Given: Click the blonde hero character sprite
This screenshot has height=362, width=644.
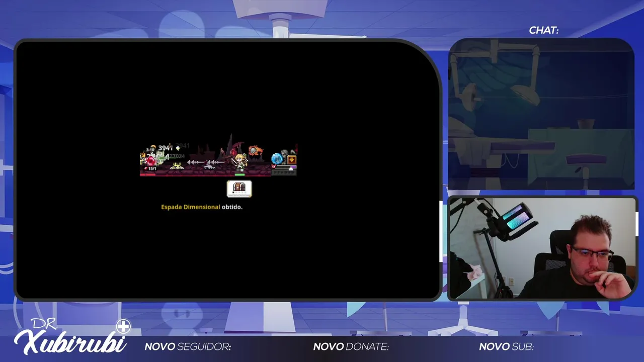Looking at the screenshot, I should click(x=239, y=162).
